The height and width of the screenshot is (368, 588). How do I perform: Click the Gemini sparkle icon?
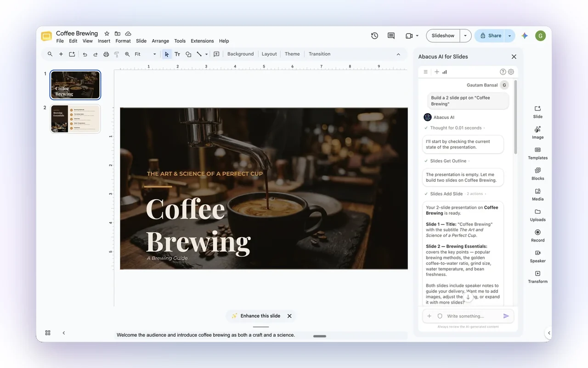click(525, 36)
